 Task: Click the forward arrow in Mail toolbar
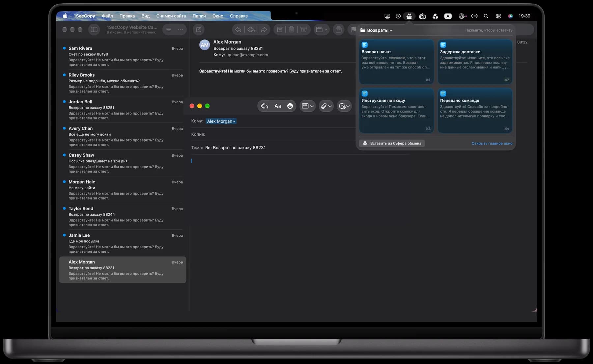[264, 30]
